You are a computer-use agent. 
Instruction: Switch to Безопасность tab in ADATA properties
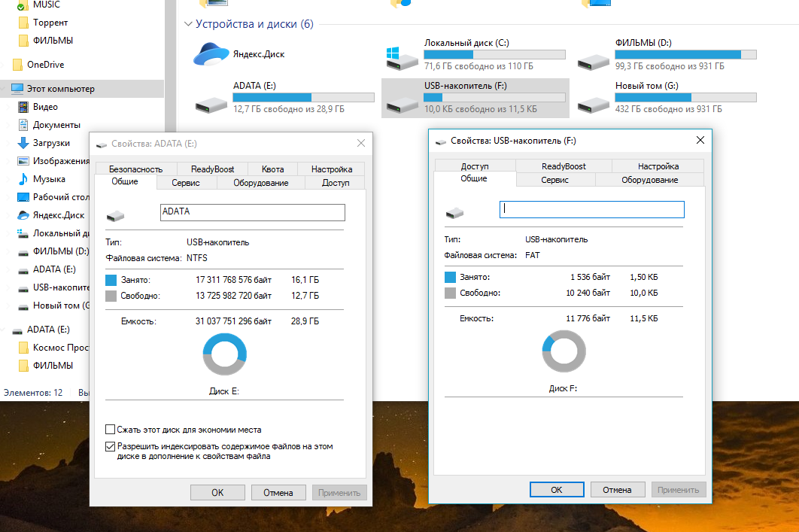(x=135, y=169)
